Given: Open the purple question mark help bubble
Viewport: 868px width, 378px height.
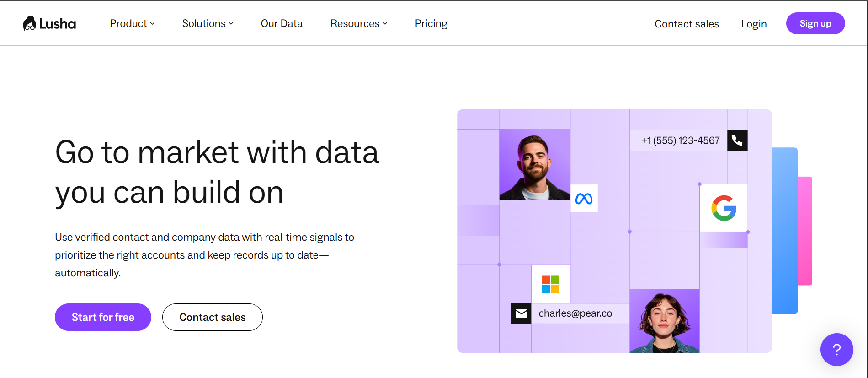Looking at the screenshot, I should tap(836, 350).
